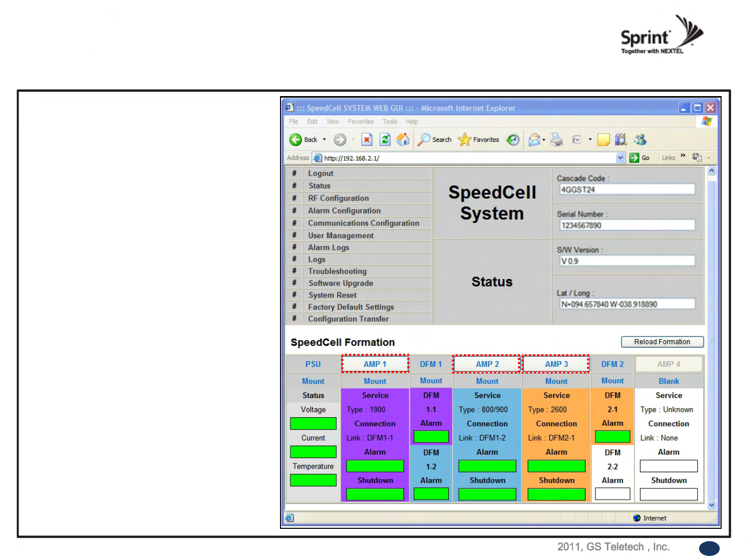Open the Alarm Configuration link
Screen dimensions: 746x560
pos(344,211)
